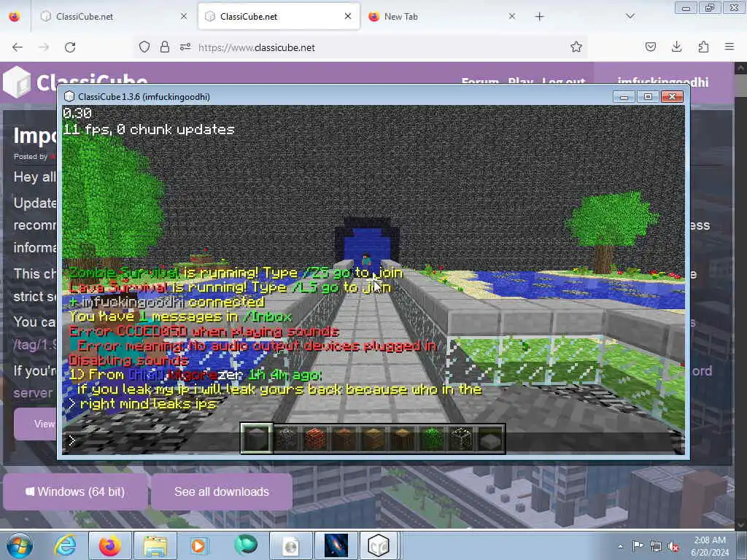This screenshot has width=747, height=560.
Task: Click the 'Lava Survival is running' chat line
Action: point(230,287)
